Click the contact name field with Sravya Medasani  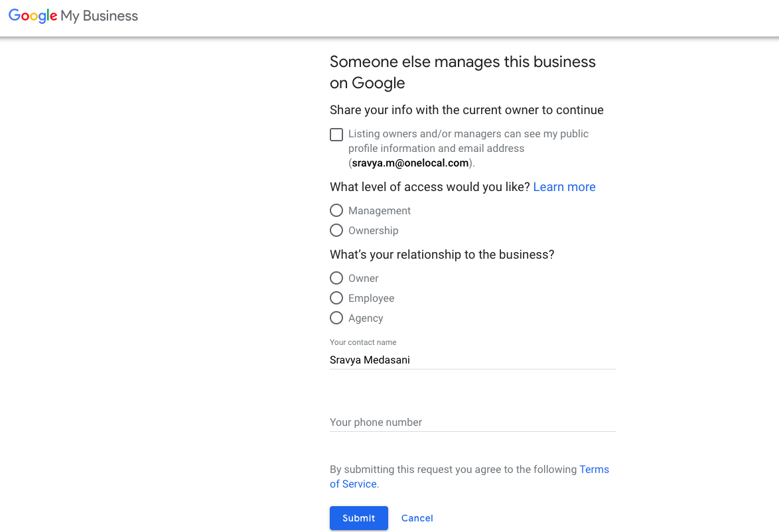tap(472, 360)
